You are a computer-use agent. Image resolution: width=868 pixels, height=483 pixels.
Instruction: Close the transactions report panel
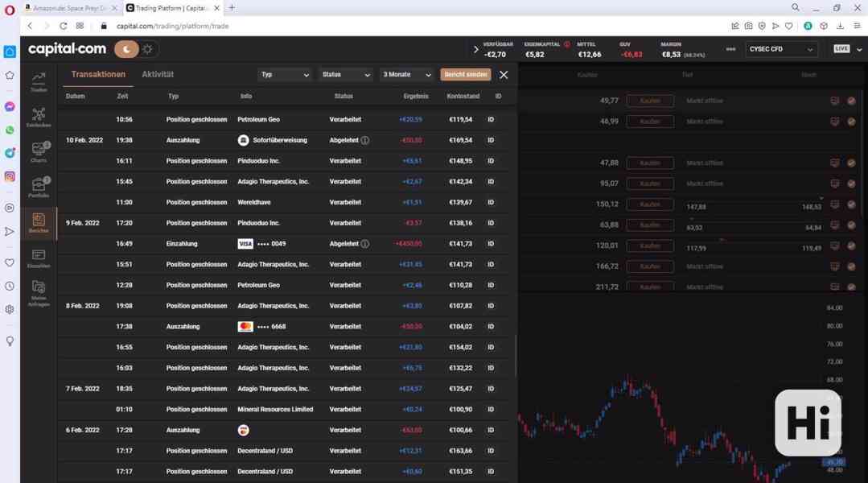[x=504, y=75]
